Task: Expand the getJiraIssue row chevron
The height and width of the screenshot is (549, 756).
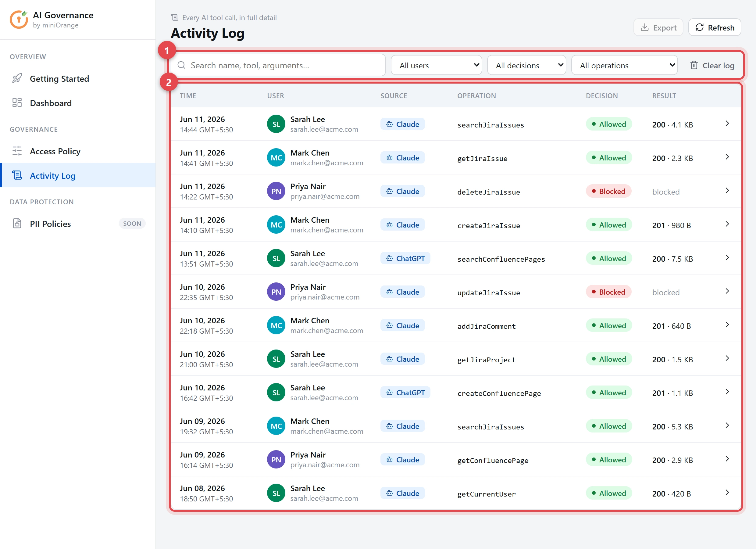Action: point(727,157)
